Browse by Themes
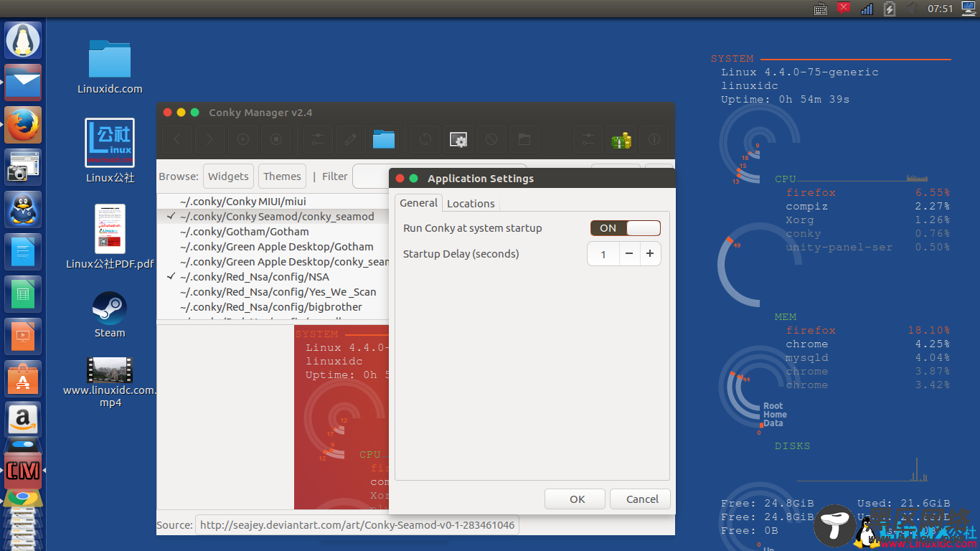The width and height of the screenshot is (980, 551). 282,176
